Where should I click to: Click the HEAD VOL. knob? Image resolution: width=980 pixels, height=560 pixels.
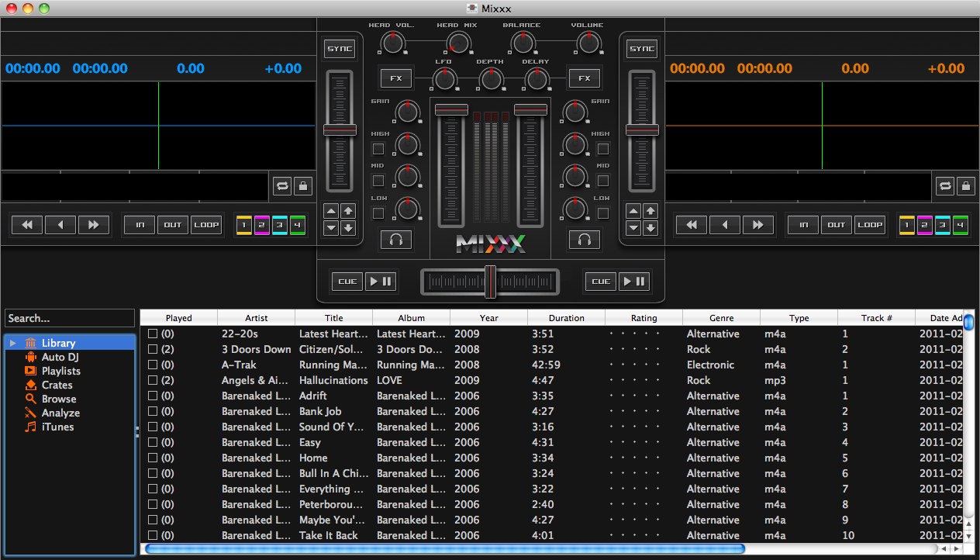coord(393,43)
